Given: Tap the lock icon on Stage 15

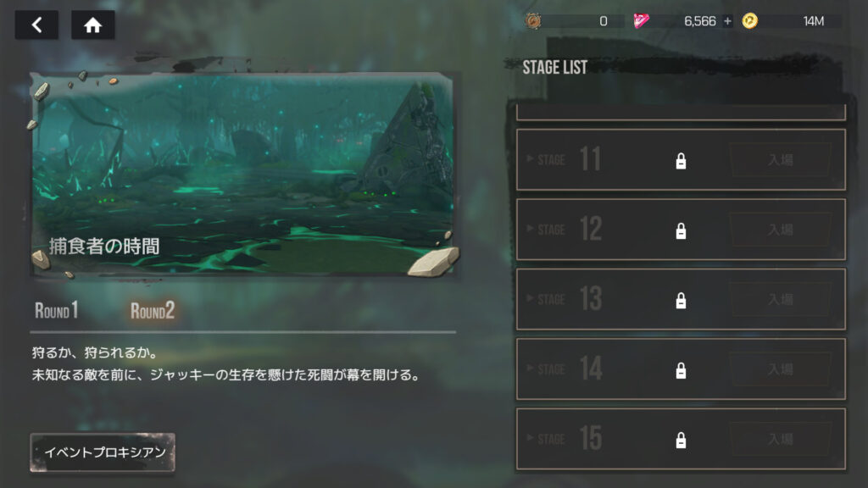Looking at the screenshot, I should pos(681,440).
